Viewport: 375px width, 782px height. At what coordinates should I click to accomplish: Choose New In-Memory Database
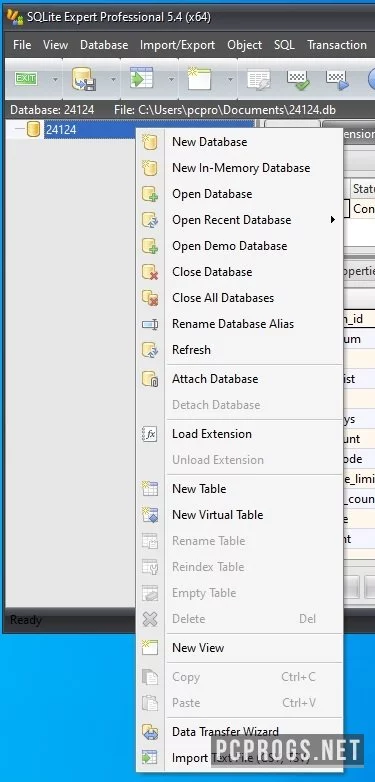click(239, 168)
